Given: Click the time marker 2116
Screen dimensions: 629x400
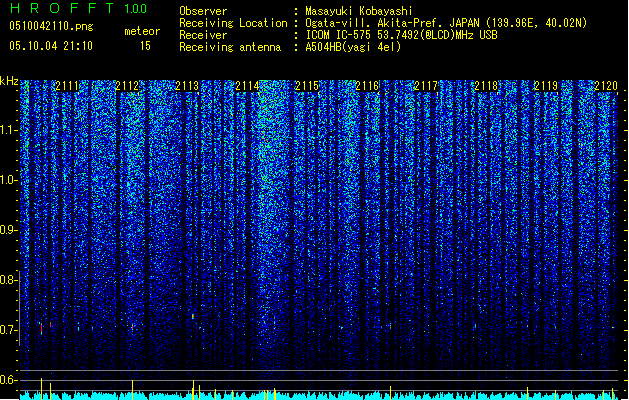Looking at the screenshot, I should [367, 86].
